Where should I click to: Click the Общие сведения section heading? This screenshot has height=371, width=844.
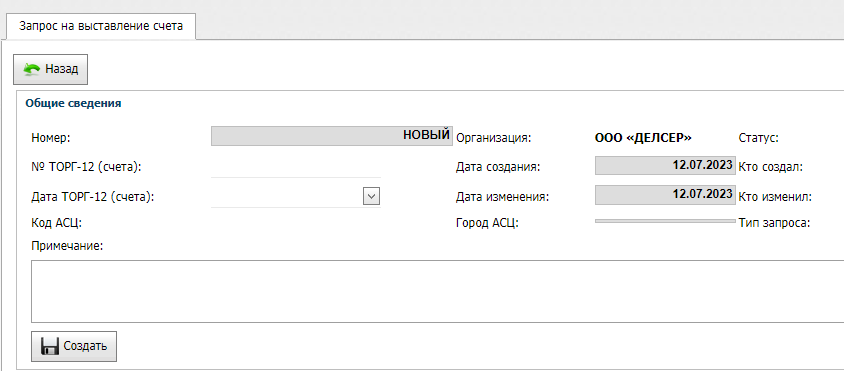click(x=73, y=103)
